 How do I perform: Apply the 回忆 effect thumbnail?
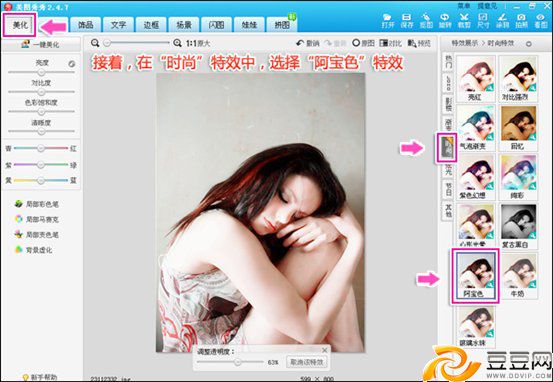point(518,128)
